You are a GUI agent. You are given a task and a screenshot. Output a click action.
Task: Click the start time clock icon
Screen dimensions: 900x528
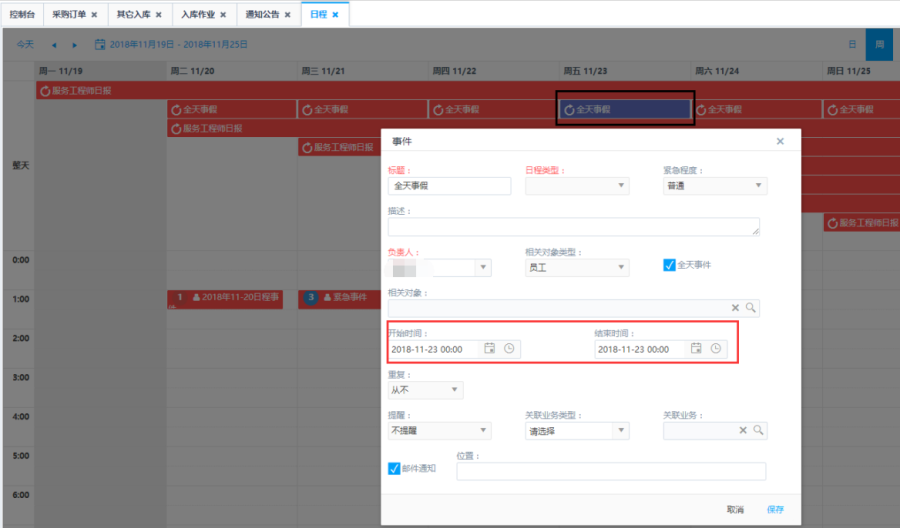509,349
